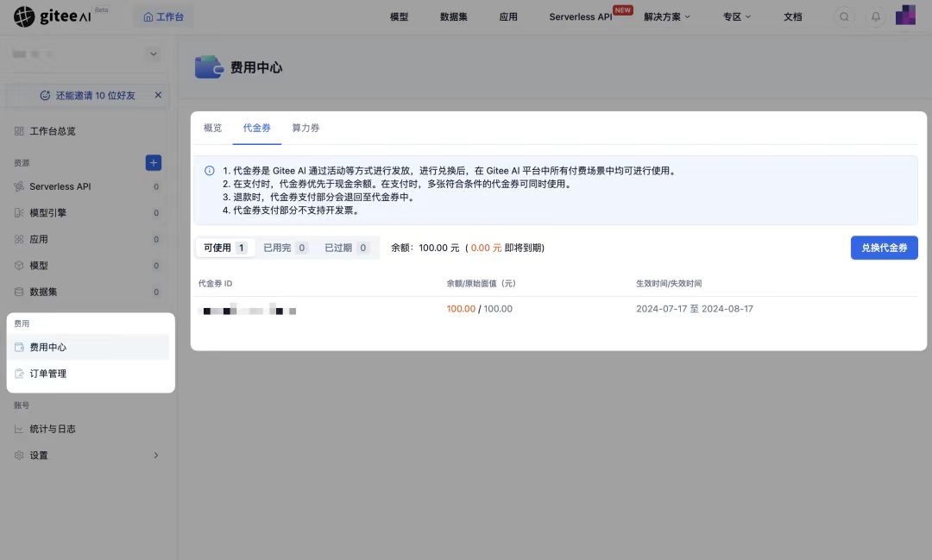Open the 文档 link in the navbar

[793, 16]
